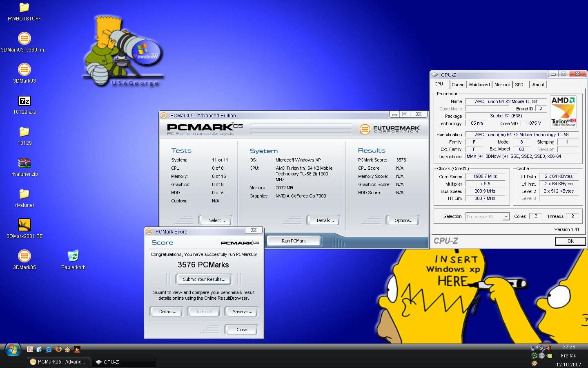Screen dimensions: 588x368
Task: Click the Futuremark logo in PCMark05 window
Action: tap(390, 129)
